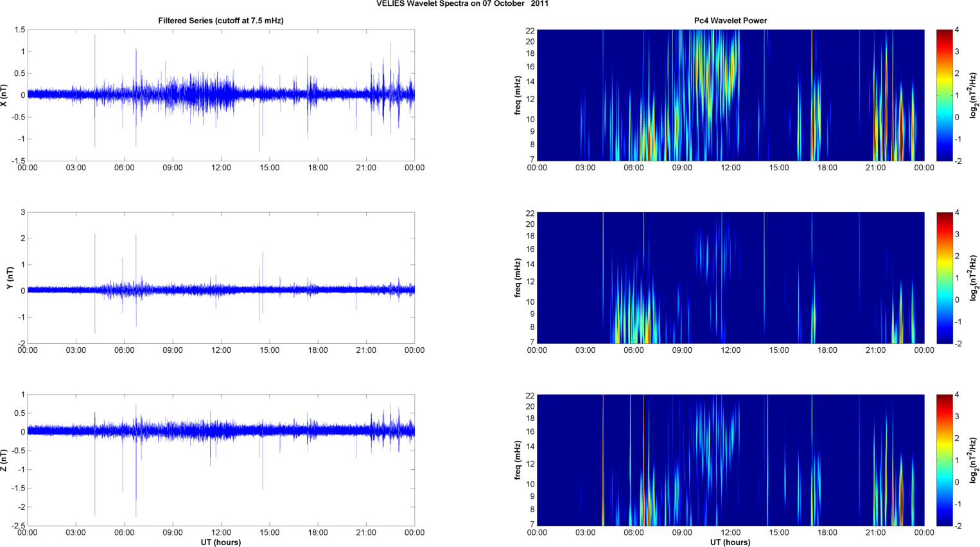Select the middle Pc4 wavelet power spectrogram
Viewport: 980px width, 547px height.
730,278
